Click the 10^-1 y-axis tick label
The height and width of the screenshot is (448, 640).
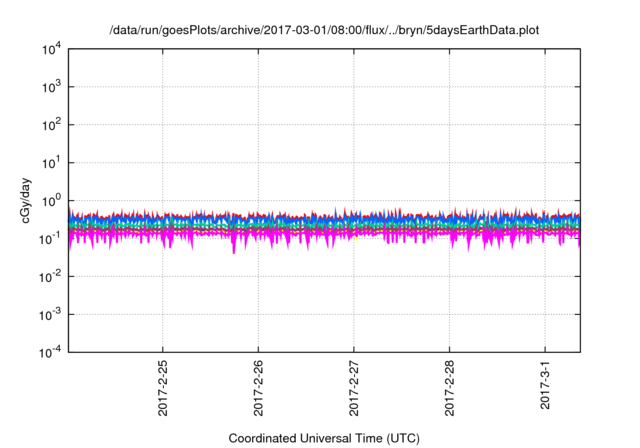pyautogui.click(x=50, y=239)
